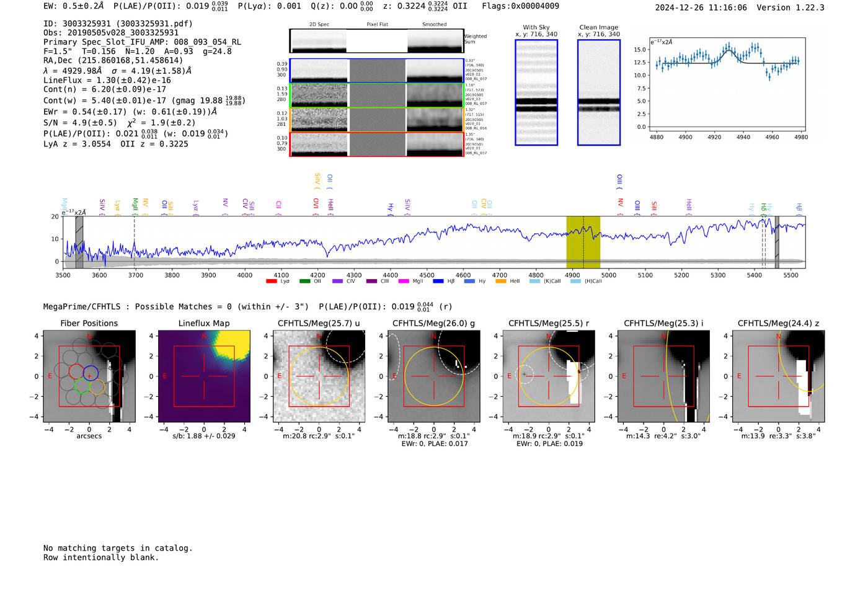Click the blue-bordered 2D spectrum row
This screenshot has height=591, width=868.
[377, 71]
